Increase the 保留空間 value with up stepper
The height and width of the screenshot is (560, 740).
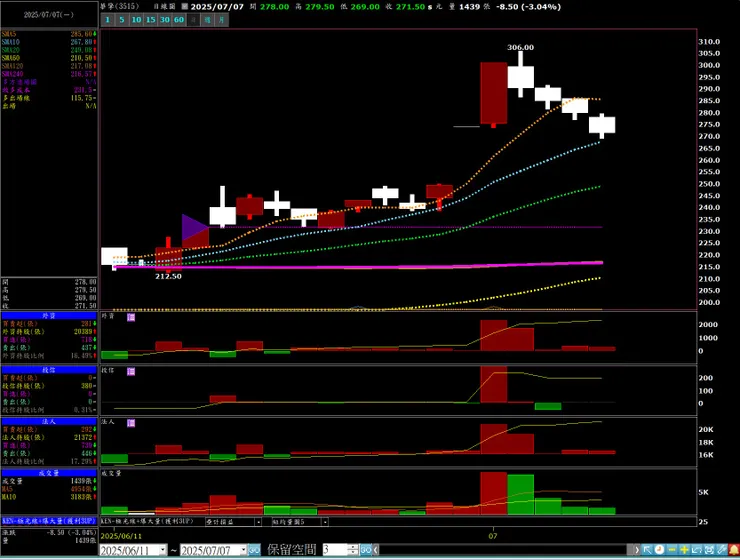tap(353, 547)
